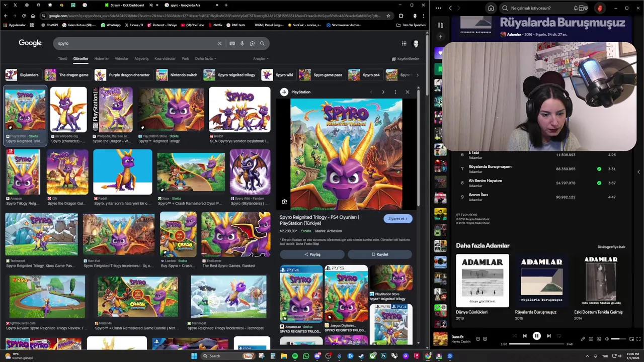Open Steam from the taskbar
The width and height of the screenshot is (644, 362).
tap(361, 356)
